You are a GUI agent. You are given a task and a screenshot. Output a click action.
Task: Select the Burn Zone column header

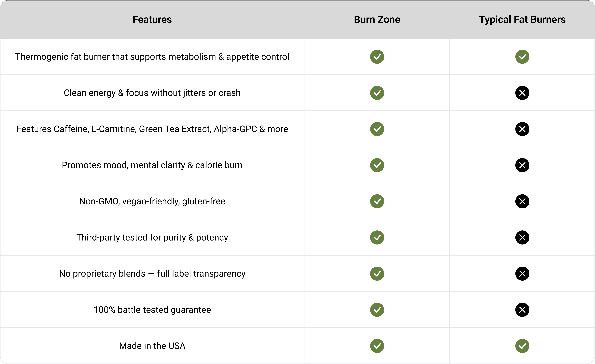coord(377,20)
